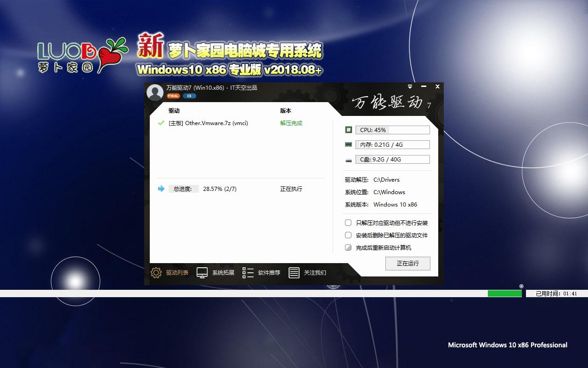The width and height of the screenshot is (588, 368).
Task: Click the checklist icon for 软件推荐
Action: (248, 273)
